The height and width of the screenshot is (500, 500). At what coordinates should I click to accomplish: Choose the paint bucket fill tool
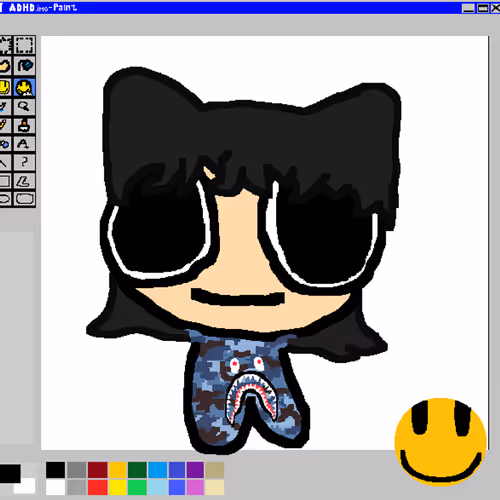click(x=24, y=66)
